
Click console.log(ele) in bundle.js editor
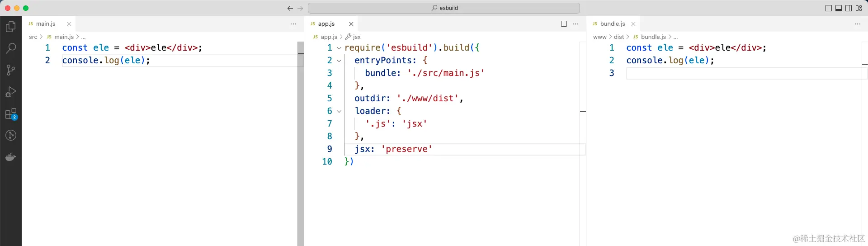[x=670, y=61]
